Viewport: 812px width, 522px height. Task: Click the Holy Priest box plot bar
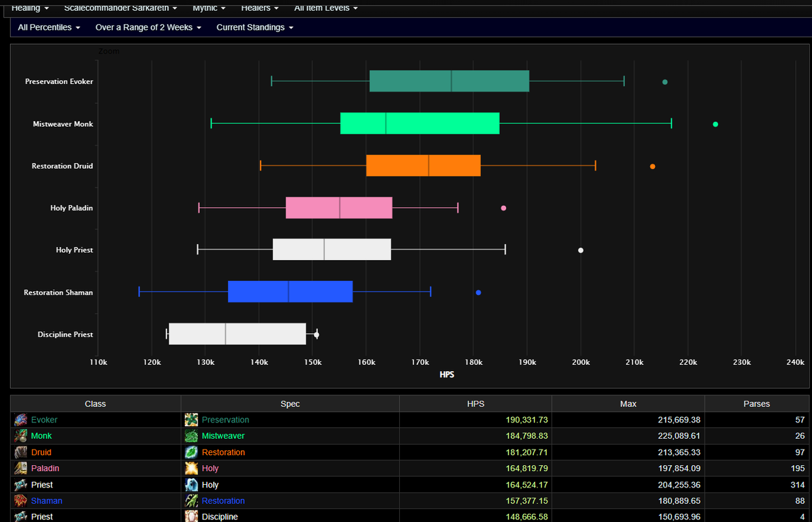332,250
